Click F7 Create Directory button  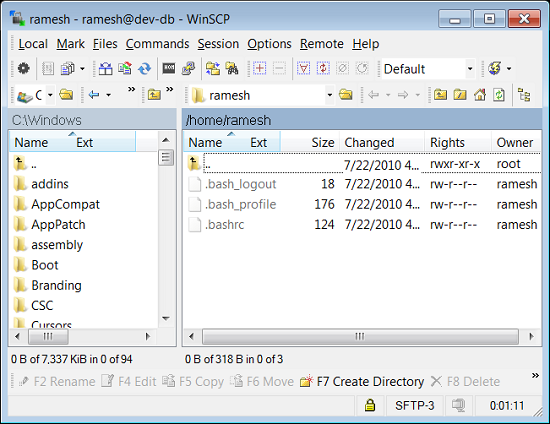click(x=362, y=382)
